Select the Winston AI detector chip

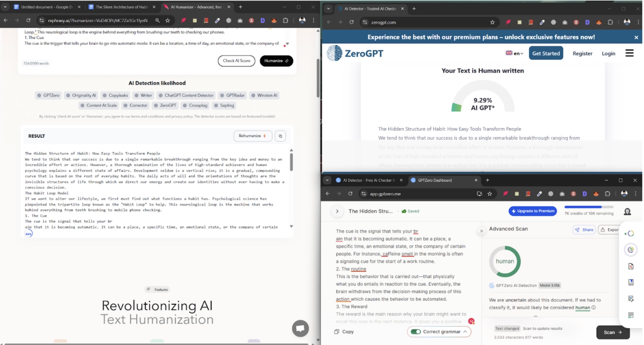[264, 95]
